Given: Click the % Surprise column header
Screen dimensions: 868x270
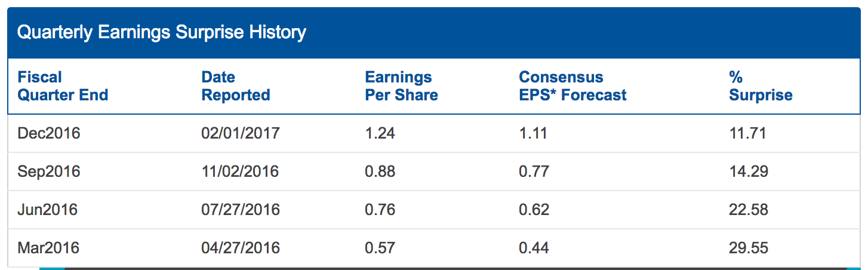Looking at the screenshot, I should [x=761, y=86].
